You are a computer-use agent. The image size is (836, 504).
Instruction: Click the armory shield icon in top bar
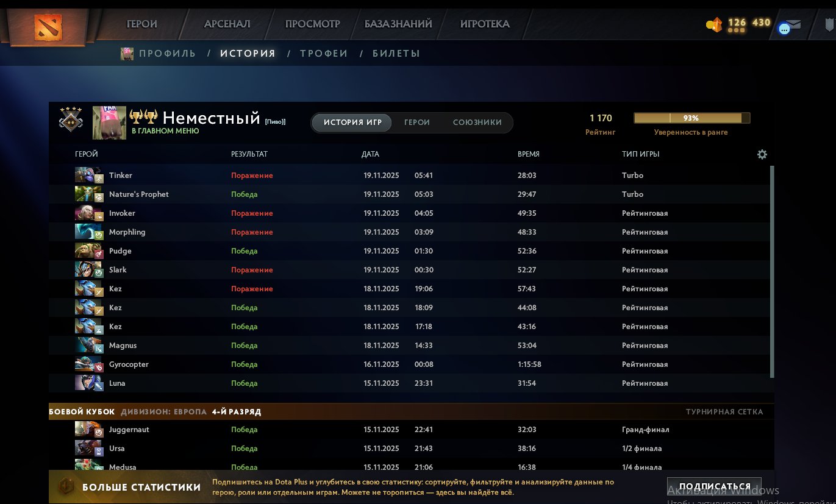pyautogui.click(x=828, y=25)
